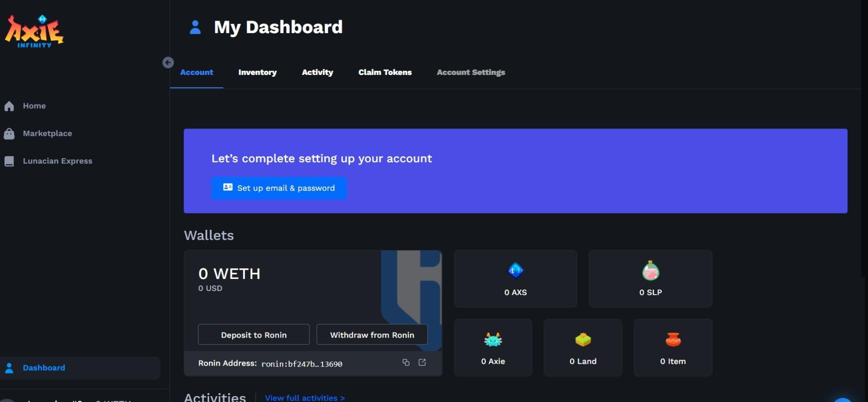
Task: Click the SLP potion icon
Action: 650,270
